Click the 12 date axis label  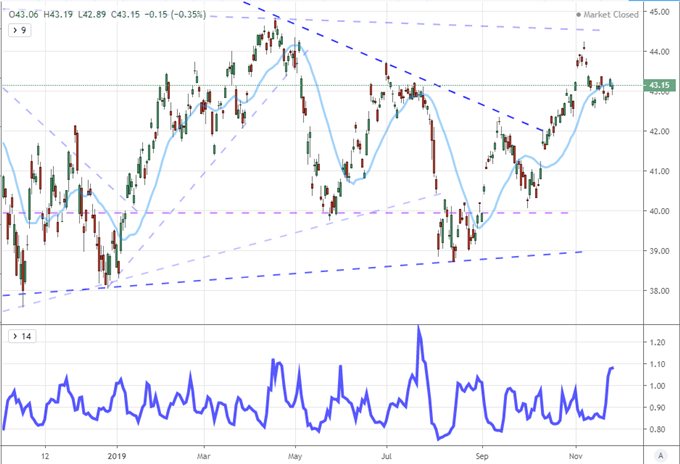click(45, 456)
